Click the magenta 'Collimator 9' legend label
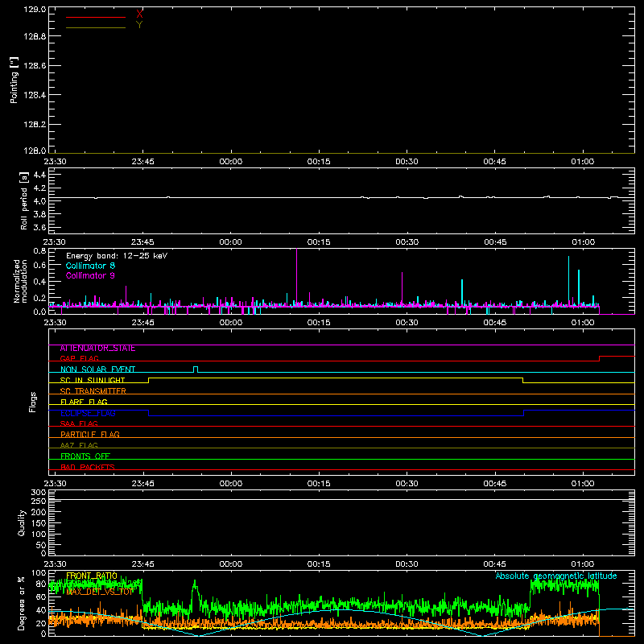 click(x=90, y=275)
